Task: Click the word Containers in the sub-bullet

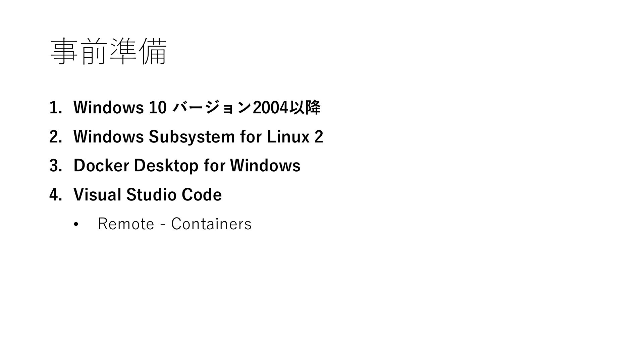Action: [211, 224]
